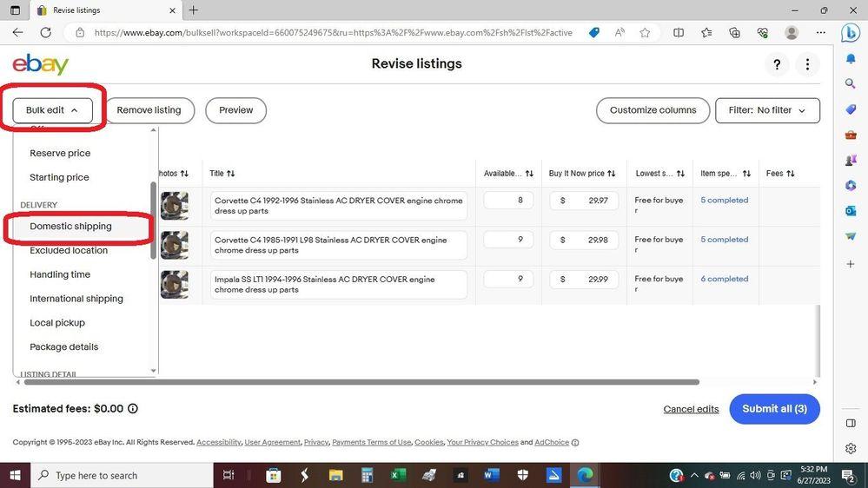The height and width of the screenshot is (488, 868).
Task: Sort by the Title column arrows
Action: 230,174
